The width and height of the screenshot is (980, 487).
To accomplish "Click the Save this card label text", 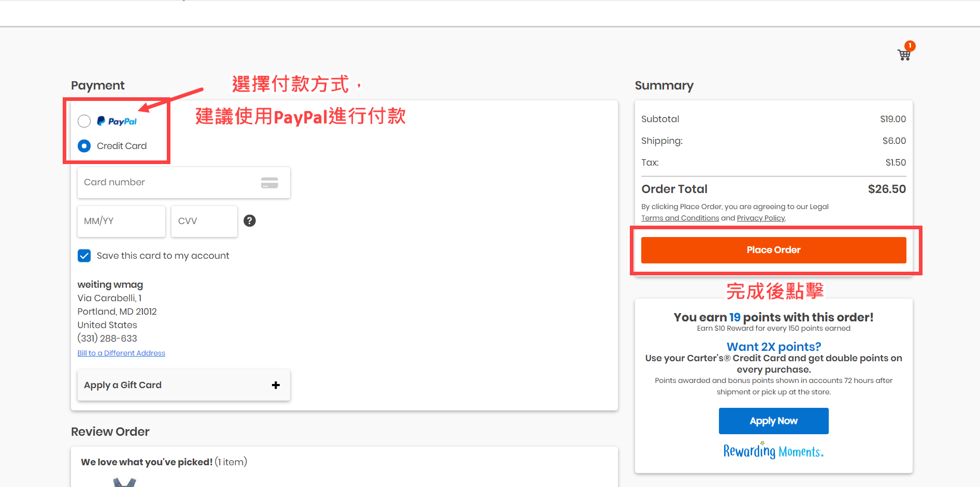I will (x=163, y=256).
